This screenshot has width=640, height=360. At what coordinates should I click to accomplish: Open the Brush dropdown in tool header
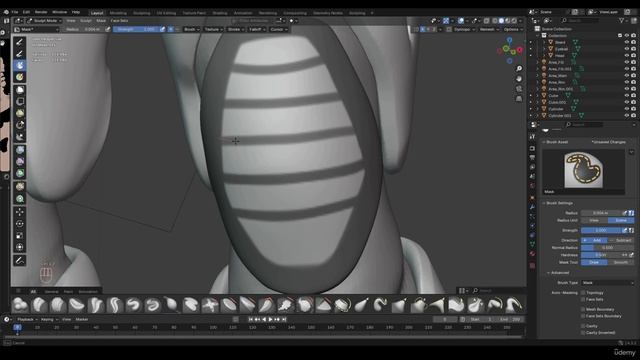[191, 29]
